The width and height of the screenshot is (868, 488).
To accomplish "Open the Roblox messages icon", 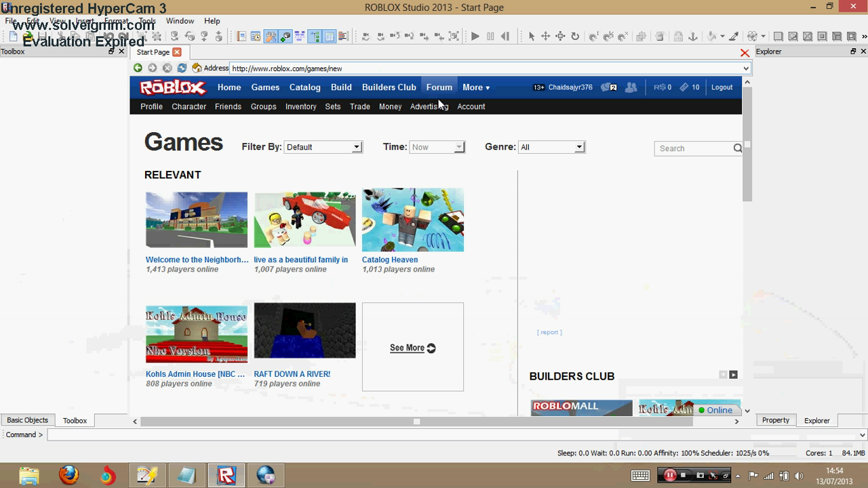I will [x=608, y=87].
